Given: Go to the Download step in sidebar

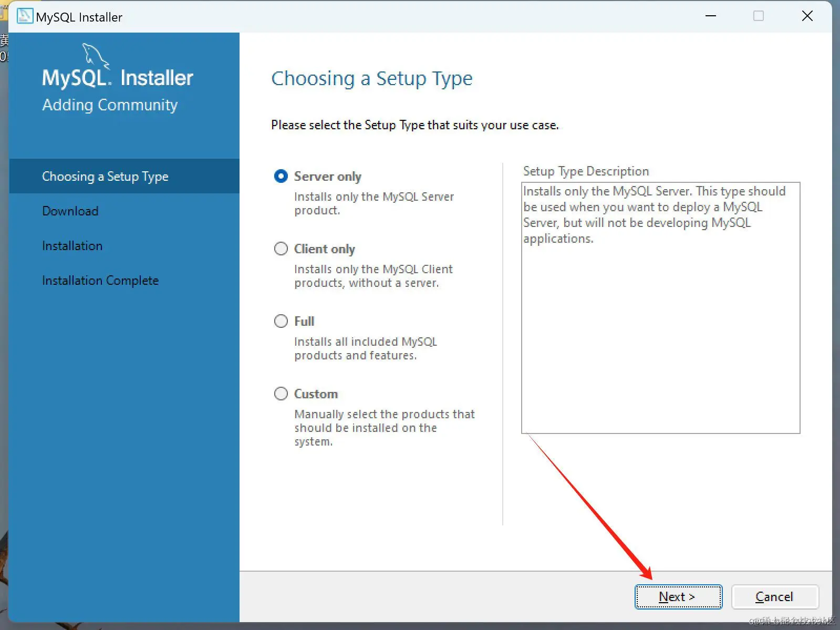Looking at the screenshot, I should coord(70,211).
